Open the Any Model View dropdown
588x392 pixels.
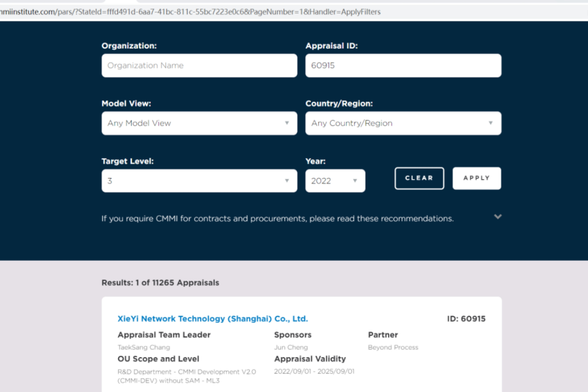click(x=199, y=123)
